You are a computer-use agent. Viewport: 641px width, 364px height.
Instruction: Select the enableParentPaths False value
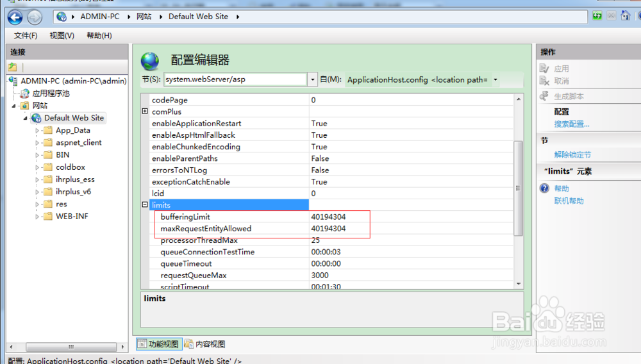[x=320, y=158]
